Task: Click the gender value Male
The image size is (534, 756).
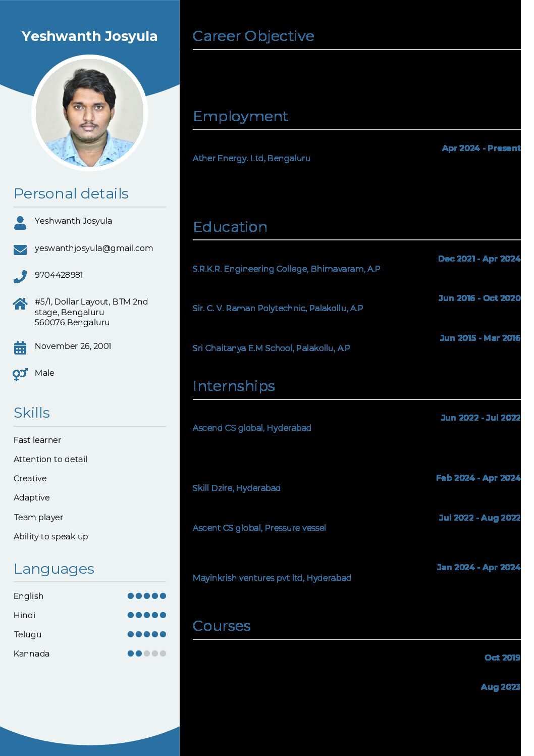Action: (44, 373)
